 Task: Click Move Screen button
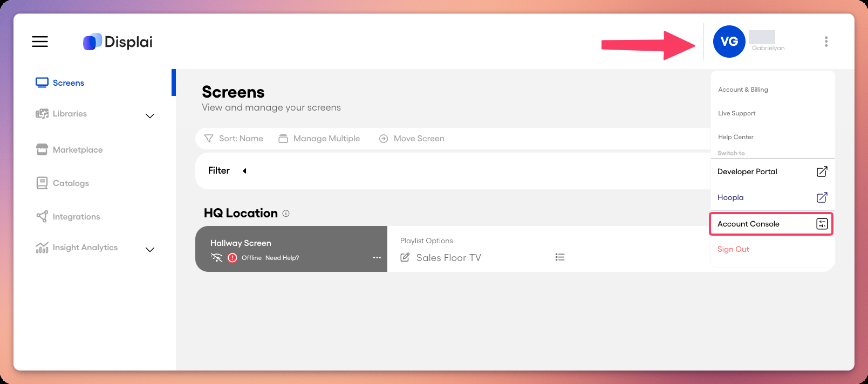pyautogui.click(x=419, y=139)
